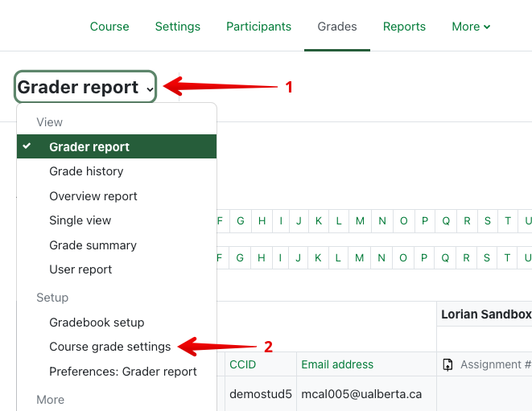Expand the More navigation menu
Viewport: 532px width, 411px height.
471,27
